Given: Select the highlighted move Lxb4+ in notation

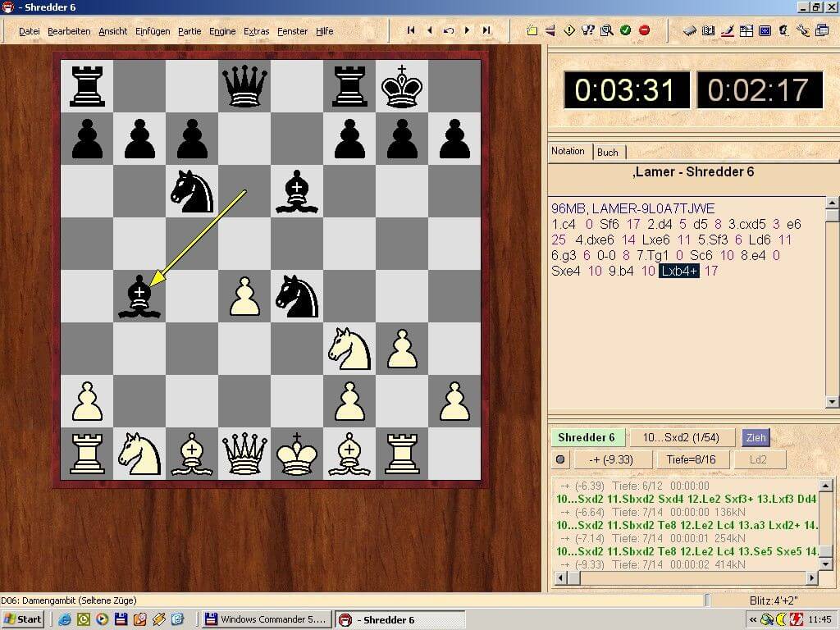Looking at the screenshot, I should 678,271.
